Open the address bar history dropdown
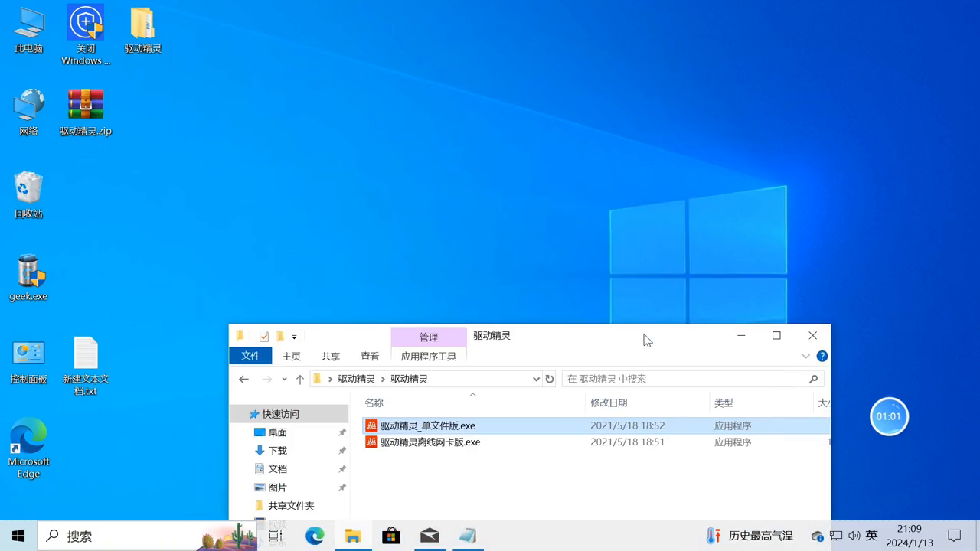 pos(536,379)
